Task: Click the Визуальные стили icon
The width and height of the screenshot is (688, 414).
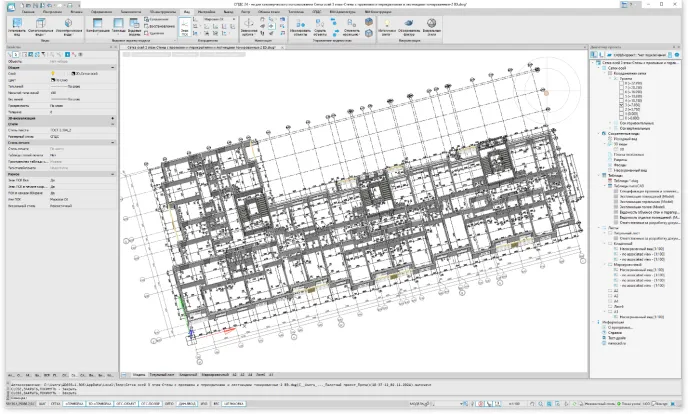Action: pyautogui.click(x=431, y=28)
